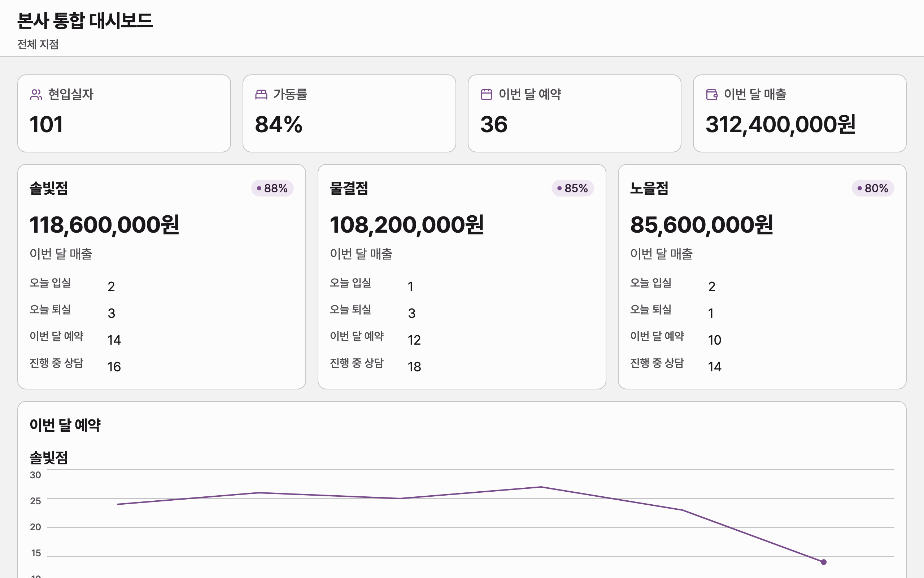Select the 노을점 80% occupancy badge

pyautogui.click(x=873, y=188)
